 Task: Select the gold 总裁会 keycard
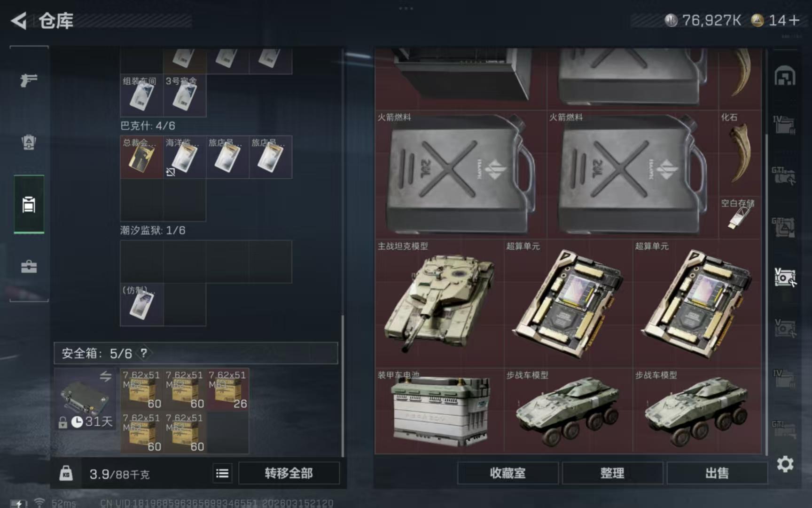pos(141,157)
